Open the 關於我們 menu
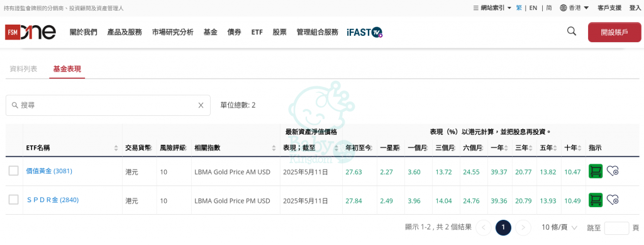Viewport: 644px width, 245px height. pyautogui.click(x=84, y=32)
